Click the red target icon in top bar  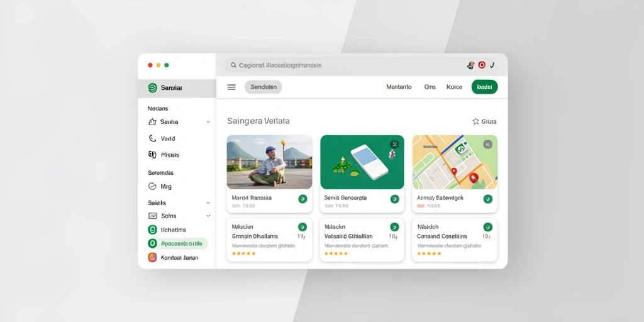(x=482, y=65)
